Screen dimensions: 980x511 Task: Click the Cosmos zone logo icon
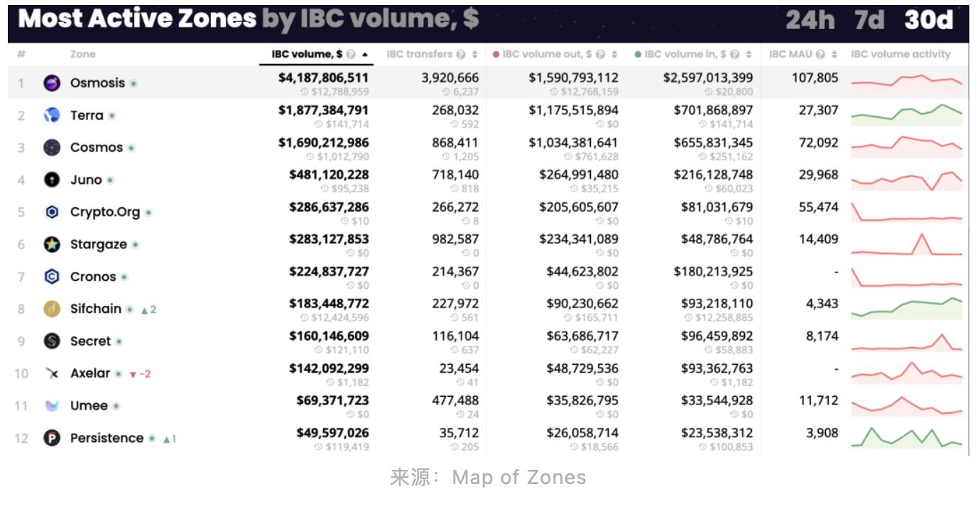click(x=52, y=148)
